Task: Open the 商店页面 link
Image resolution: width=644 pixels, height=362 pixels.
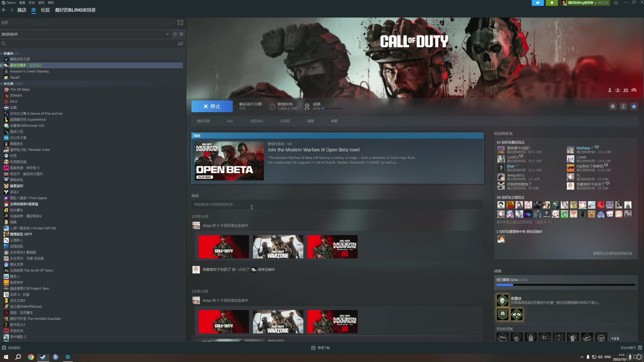Action: click(203, 121)
